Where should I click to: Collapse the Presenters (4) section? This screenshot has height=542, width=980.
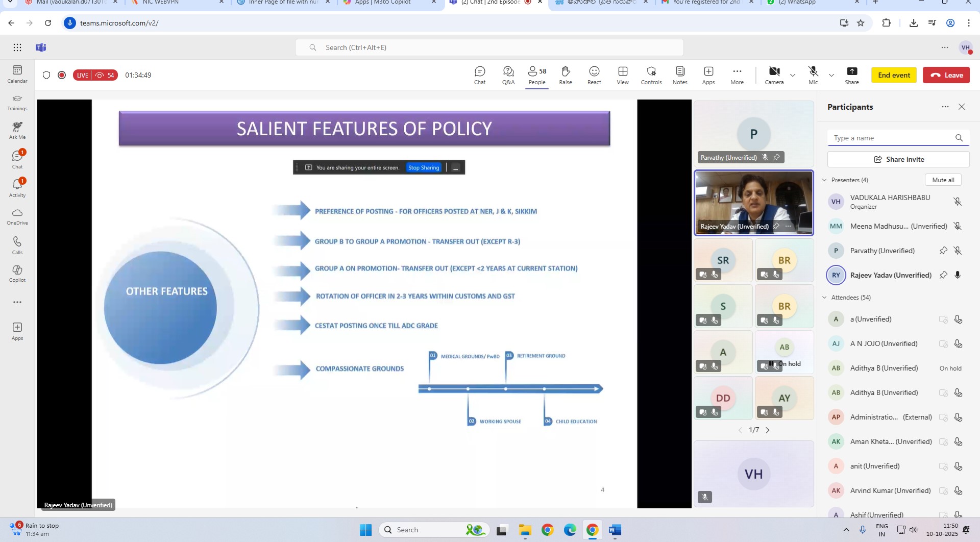[824, 180]
